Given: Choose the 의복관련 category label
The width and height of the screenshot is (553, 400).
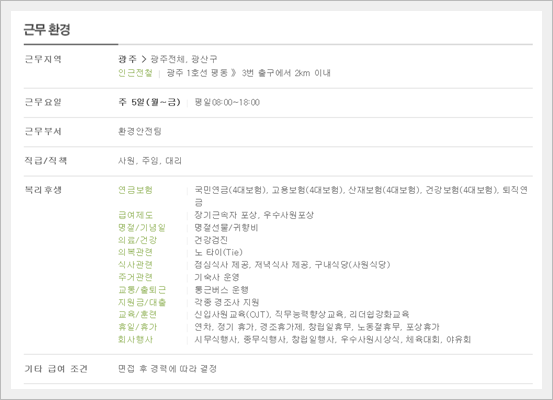Looking at the screenshot, I should (135, 252).
